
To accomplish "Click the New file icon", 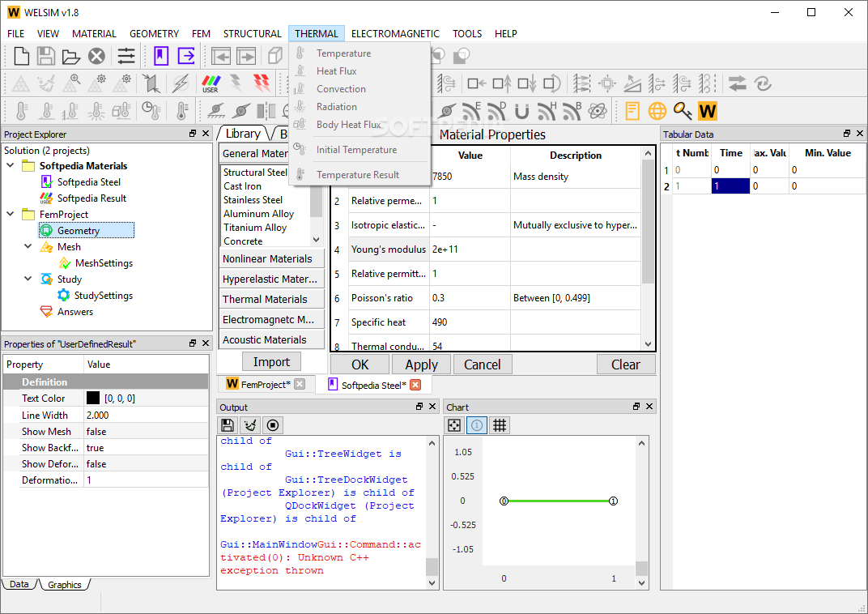I will pyautogui.click(x=22, y=56).
